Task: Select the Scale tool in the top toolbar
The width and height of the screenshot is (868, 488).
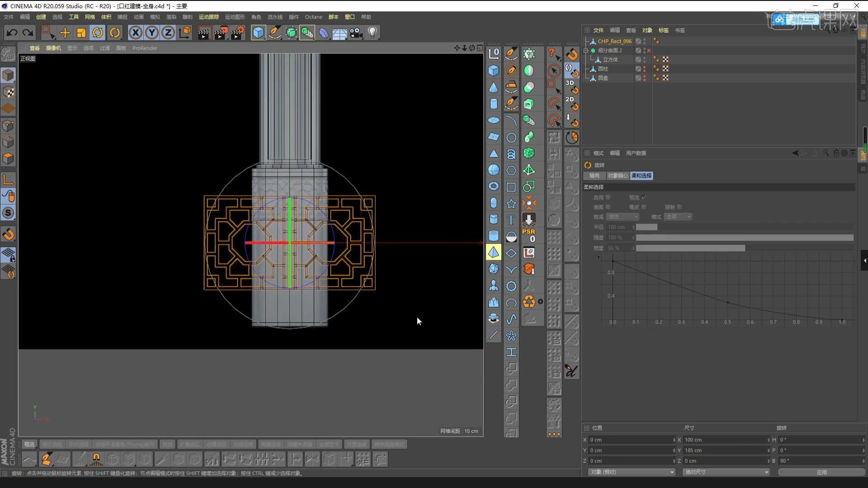Action: tap(81, 33)
